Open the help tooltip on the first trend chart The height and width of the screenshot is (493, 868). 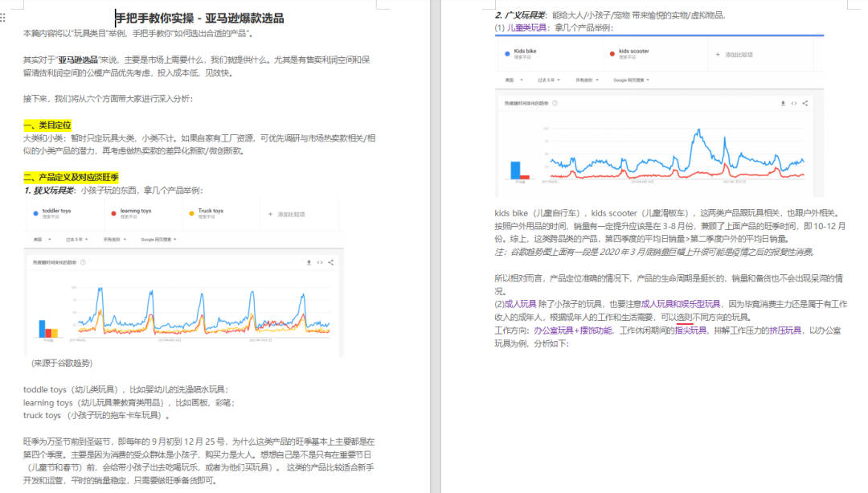pyautogui.click(x=83, y=261)
